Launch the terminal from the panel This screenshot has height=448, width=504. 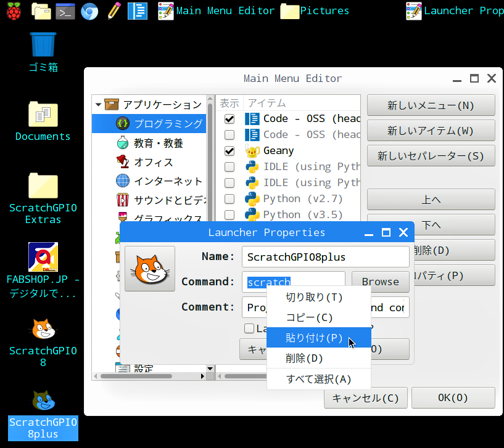tap(65, 12)
